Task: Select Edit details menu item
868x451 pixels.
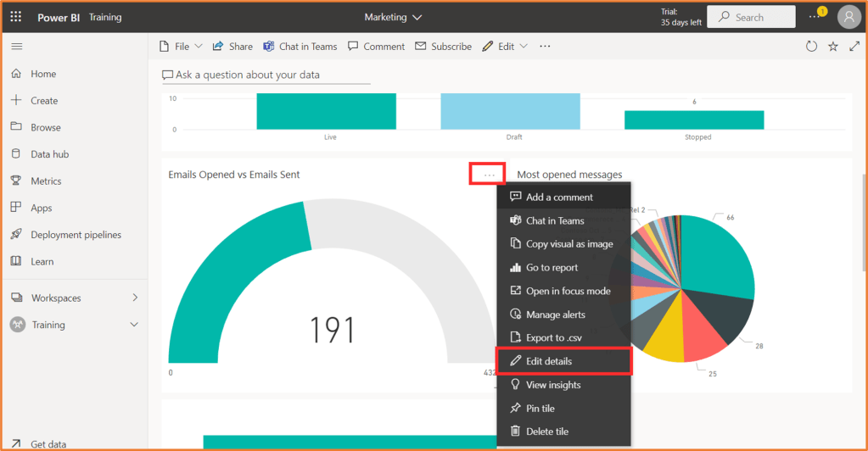Action: (563, 361)
